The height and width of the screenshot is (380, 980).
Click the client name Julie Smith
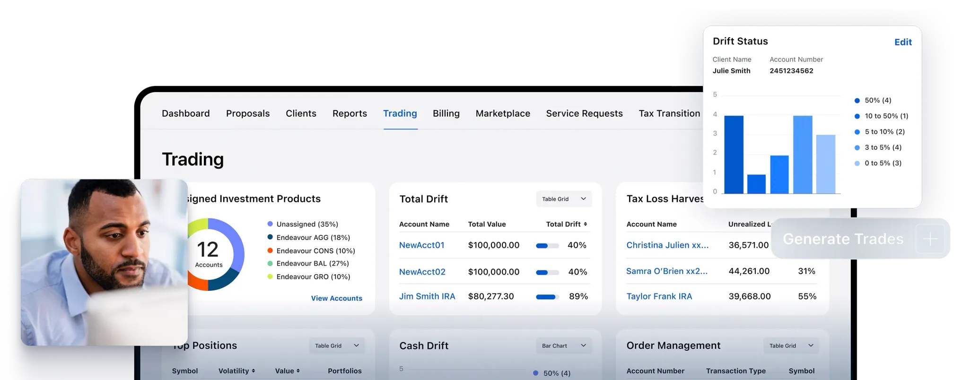(x=731, y=71)
